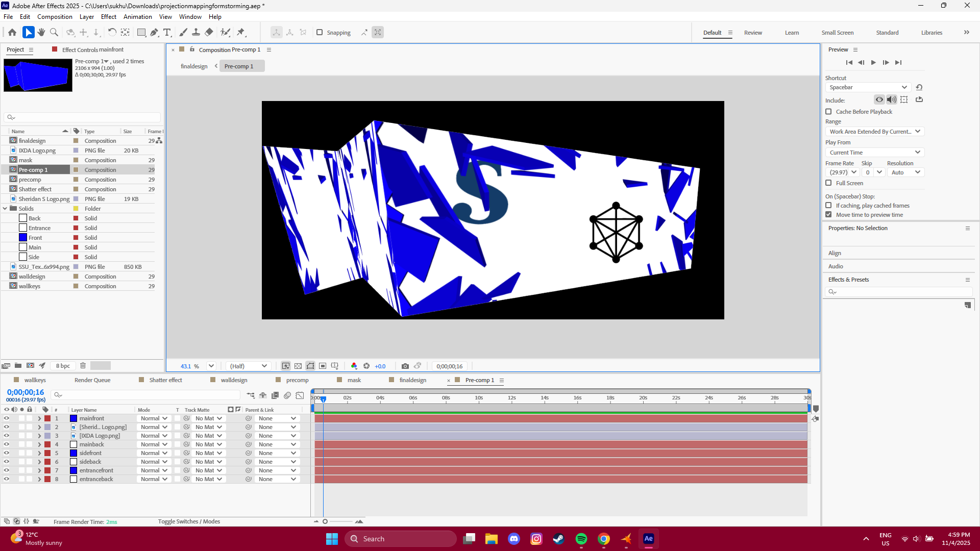Open the Main solid's color swatch
This screenshot has height=551, width=980.
[x=22, y=247]
